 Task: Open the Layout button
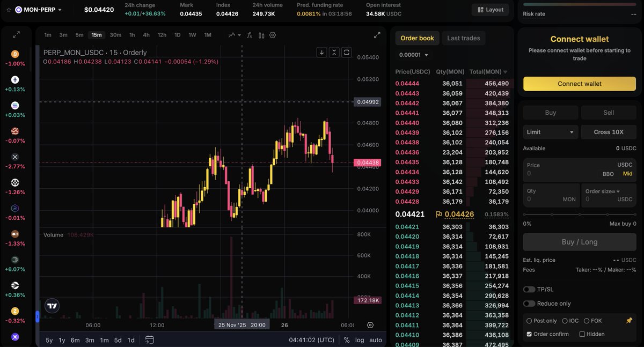click(x=490, y=10)
